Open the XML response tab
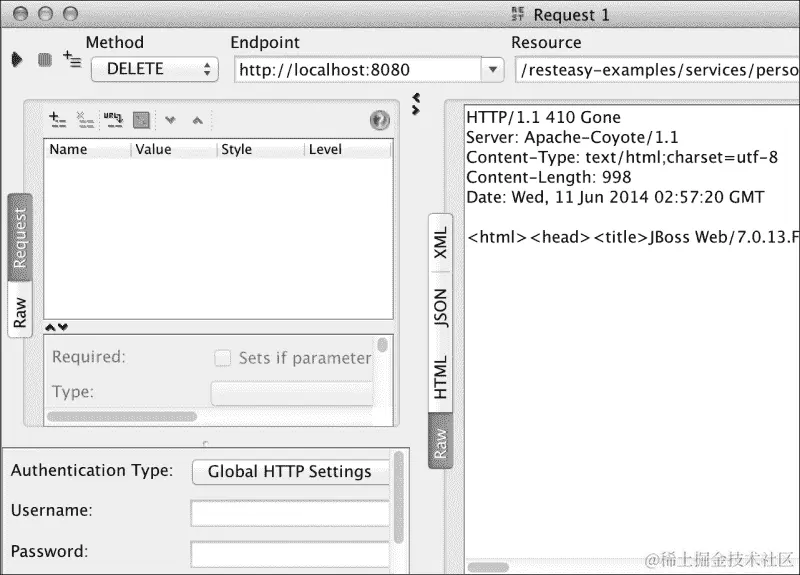The height and width of the screenshot is (575, 800). tap(440, 243)
